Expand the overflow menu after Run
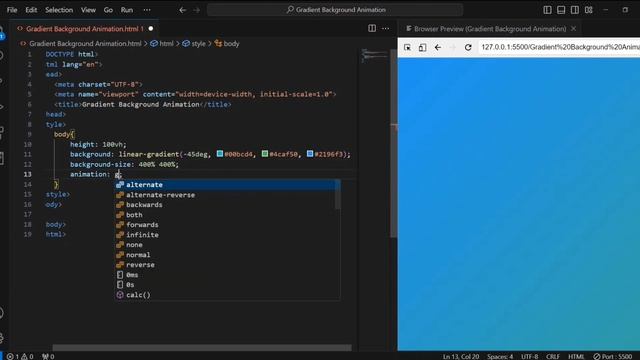The width and height of the screenshot is (640, 360). coord(147,10)
